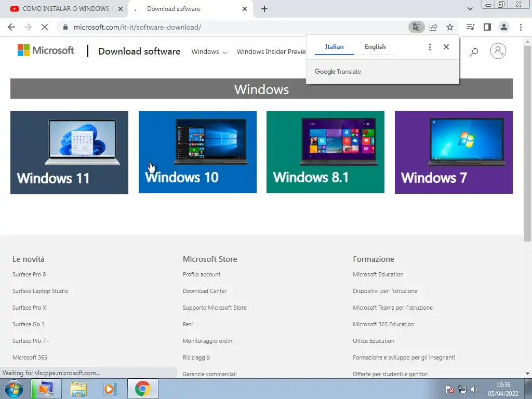Open the Office Education link
The width and height of the screenshot is (532, 399).
pos(374,341)
